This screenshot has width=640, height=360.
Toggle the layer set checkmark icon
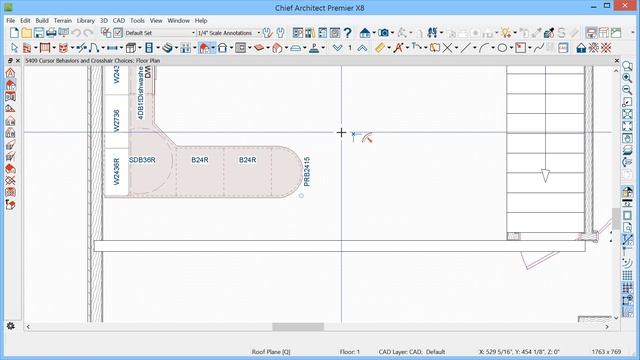118,33
